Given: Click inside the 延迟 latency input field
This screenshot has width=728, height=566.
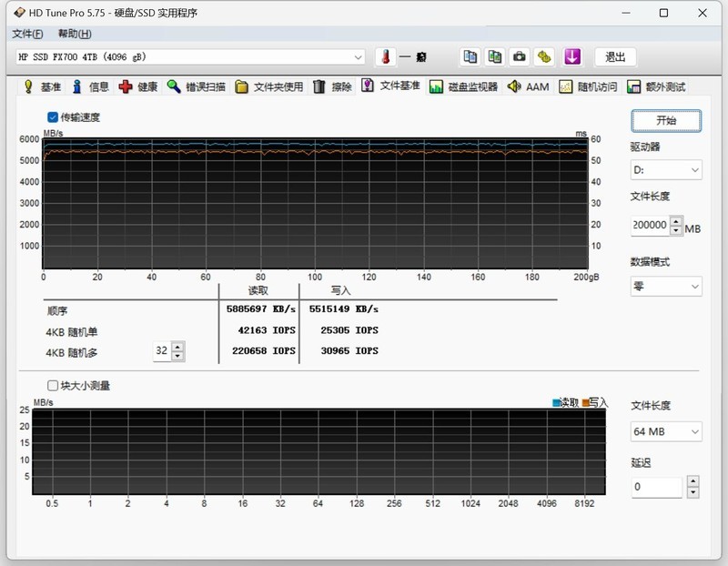Looking at the screenshot, I should [x=655, y=487].
